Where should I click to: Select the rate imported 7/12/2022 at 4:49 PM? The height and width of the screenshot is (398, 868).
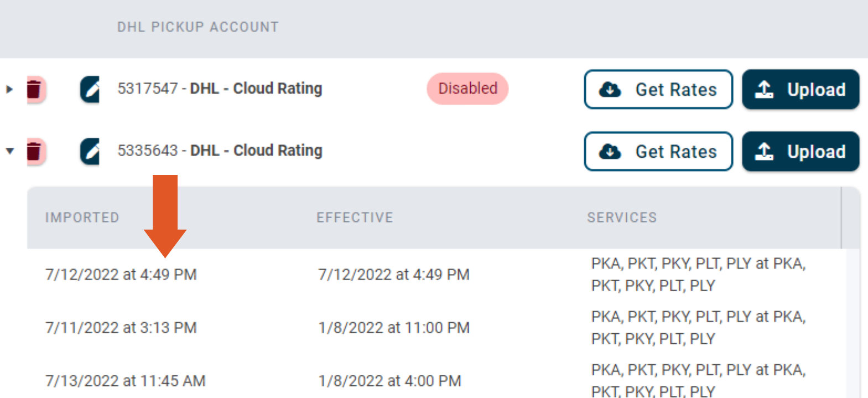coord(121,275)
